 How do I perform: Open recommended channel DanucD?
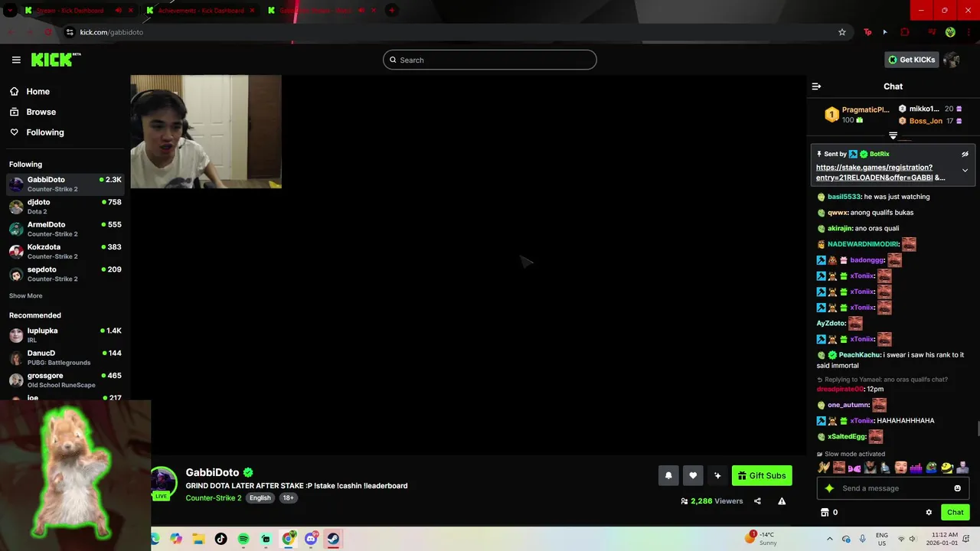[65, 357]
